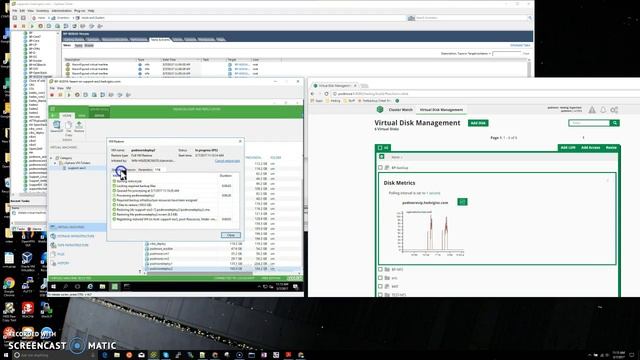Click Windows Start button in guest VM taskbar
This screenshot has width=640, height=360.
click(x=53, y=287)
